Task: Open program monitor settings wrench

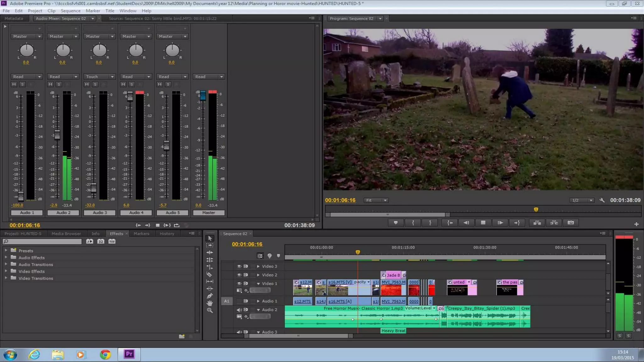Action: 602,200
